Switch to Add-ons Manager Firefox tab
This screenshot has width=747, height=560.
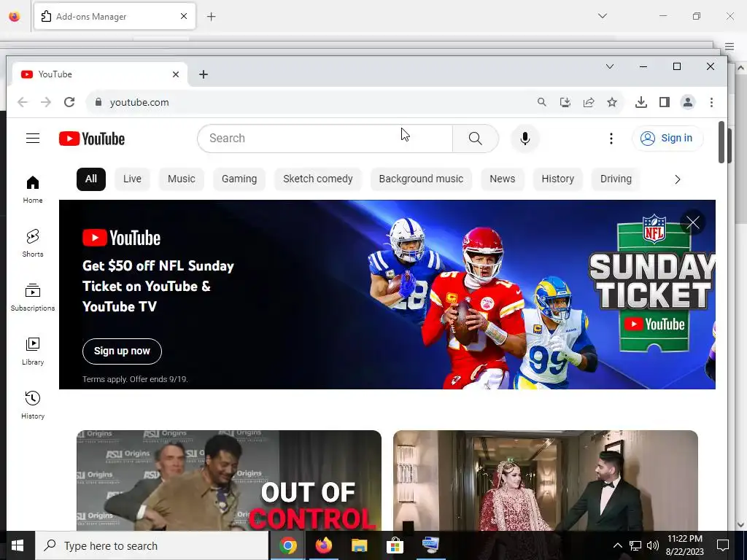[115, 17]
